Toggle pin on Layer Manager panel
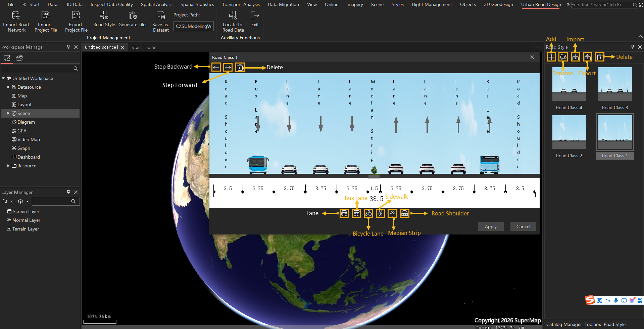This screenshot has width=644, height=329. (68, 192)
